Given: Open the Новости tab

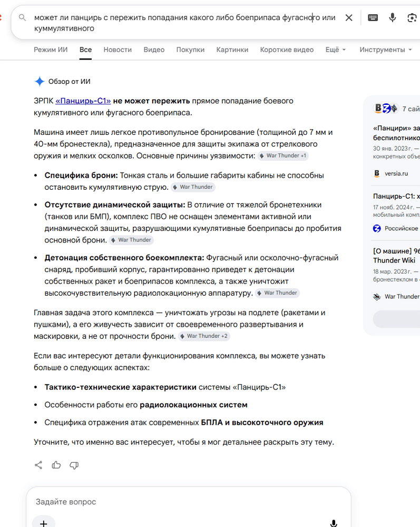Looking at the screenshot, I should click(118, 50).
